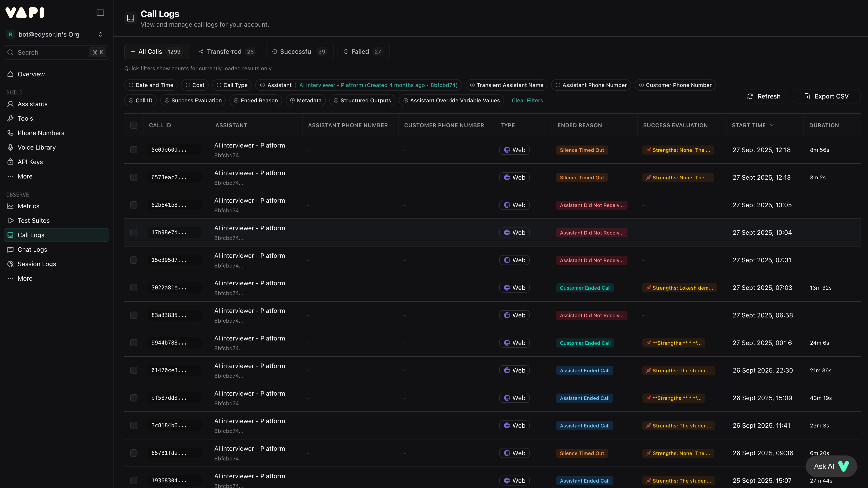Toggle the select-all checkbox in table header

134,125
